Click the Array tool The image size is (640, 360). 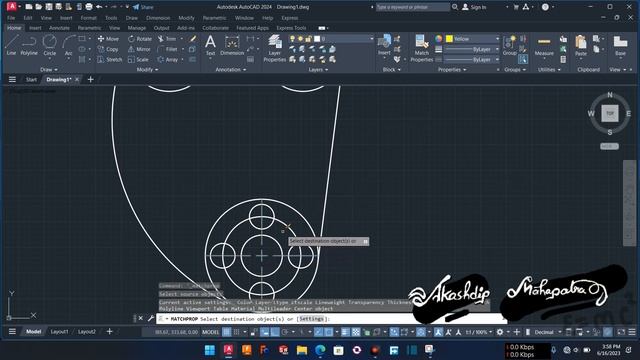click(168, 60)
